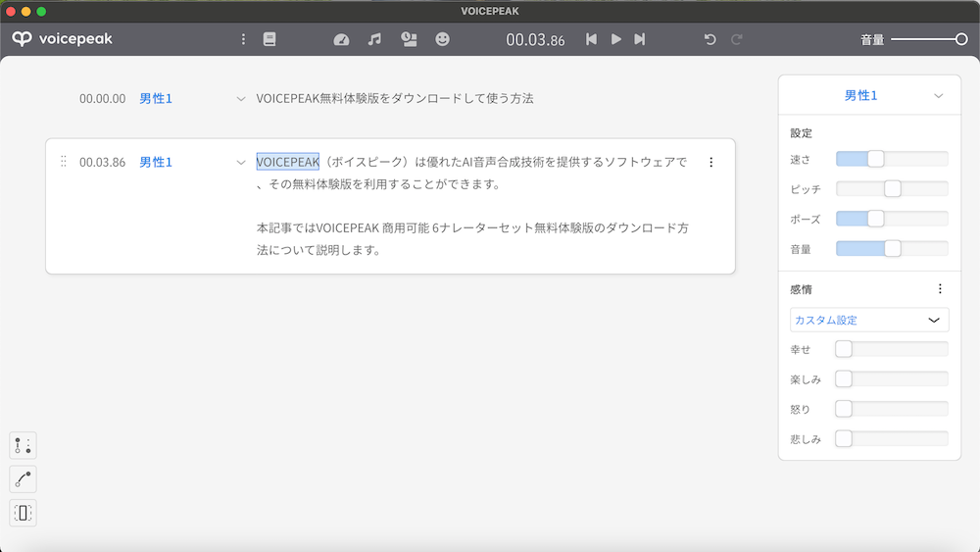
Task: Adjust the 怒り emotion slider
Action: click(892, 409)
